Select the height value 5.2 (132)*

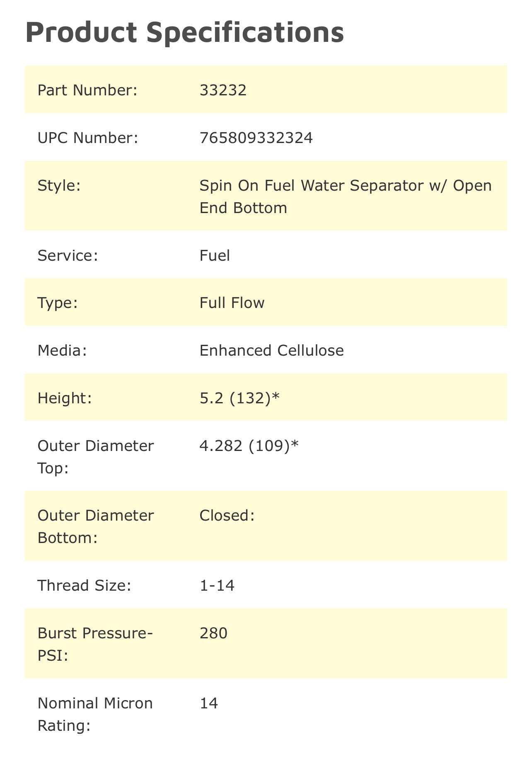tap(239, 398)
